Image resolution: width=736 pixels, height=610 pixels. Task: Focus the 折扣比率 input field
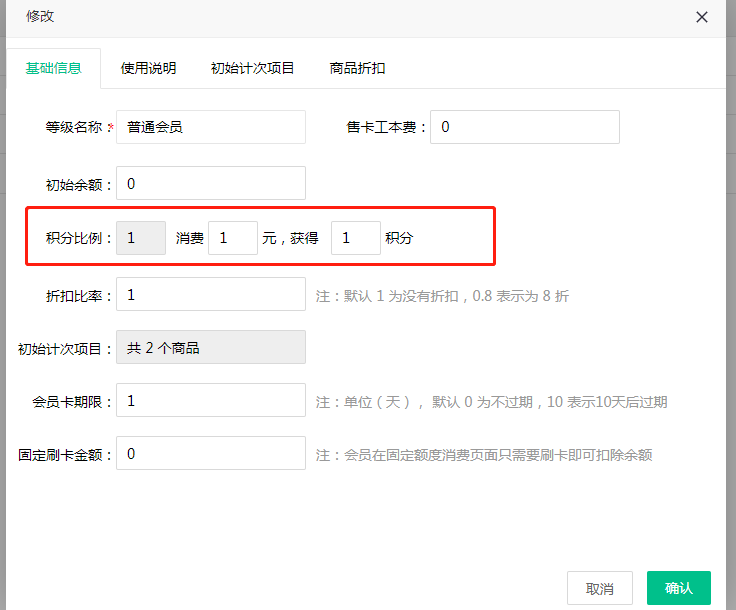pos(210,295)
